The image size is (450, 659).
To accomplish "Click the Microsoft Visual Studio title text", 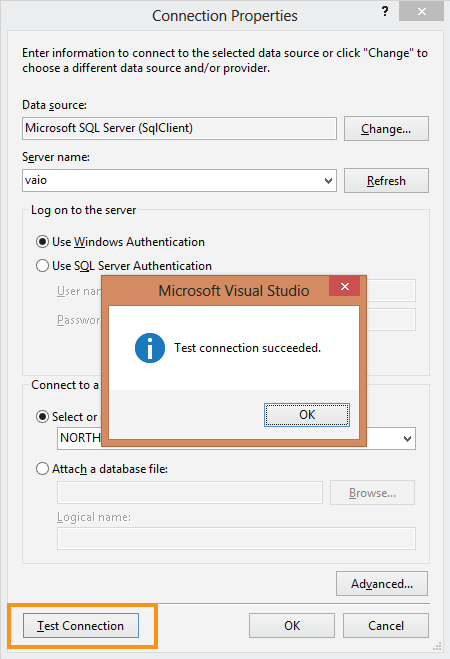I will click(234, 291).
